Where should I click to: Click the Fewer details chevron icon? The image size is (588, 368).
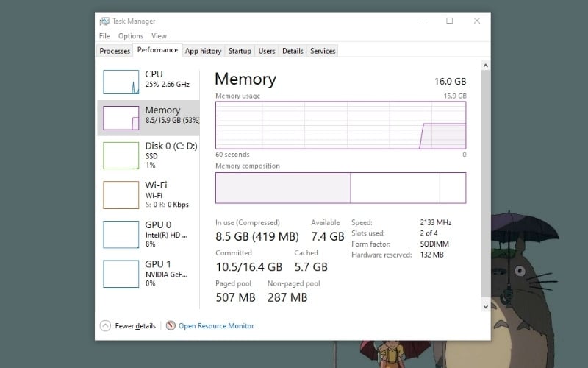pyautogui.click(x=105, y=325)
